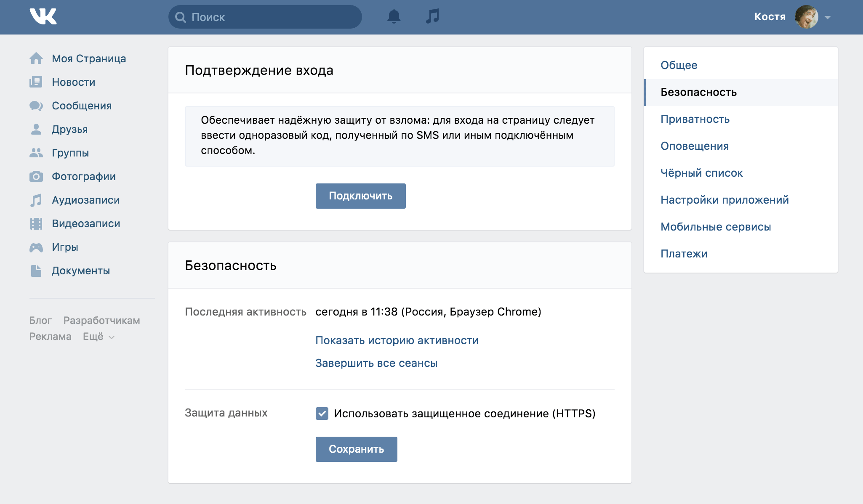This screenshot has width=863, height=504.
Task: Click the Сохранить button
Action: 357,449
